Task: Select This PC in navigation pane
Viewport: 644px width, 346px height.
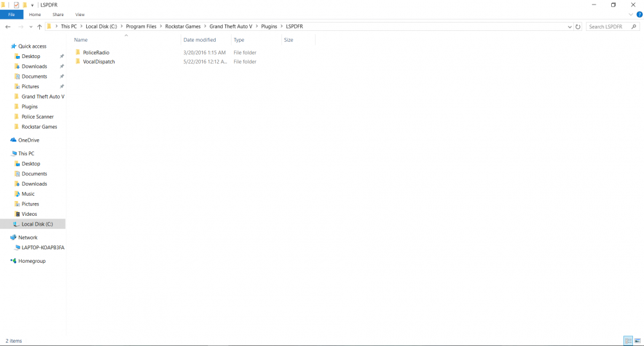Action: 26,154
